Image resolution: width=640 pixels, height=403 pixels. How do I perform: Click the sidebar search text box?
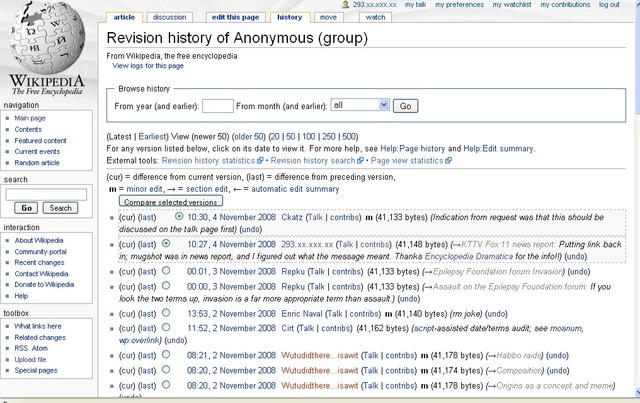click(x=46, y=194)
